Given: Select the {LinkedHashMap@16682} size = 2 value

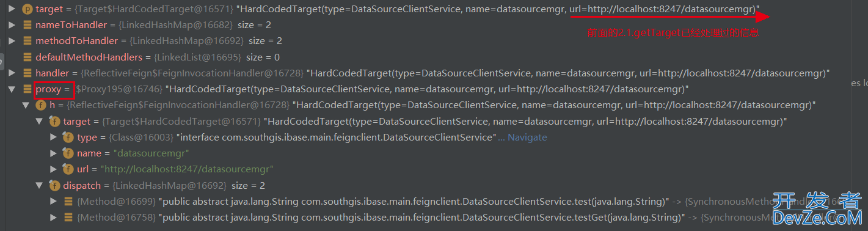Looking at the screenshot, I should point(194,25).
